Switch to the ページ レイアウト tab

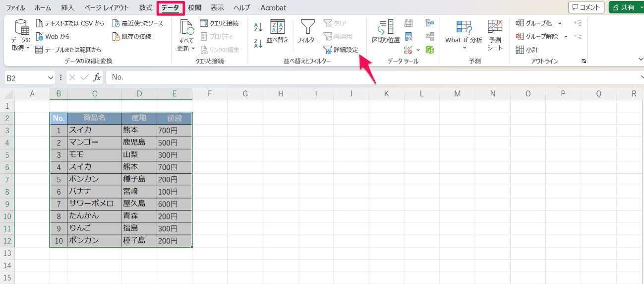coord(106,7)
